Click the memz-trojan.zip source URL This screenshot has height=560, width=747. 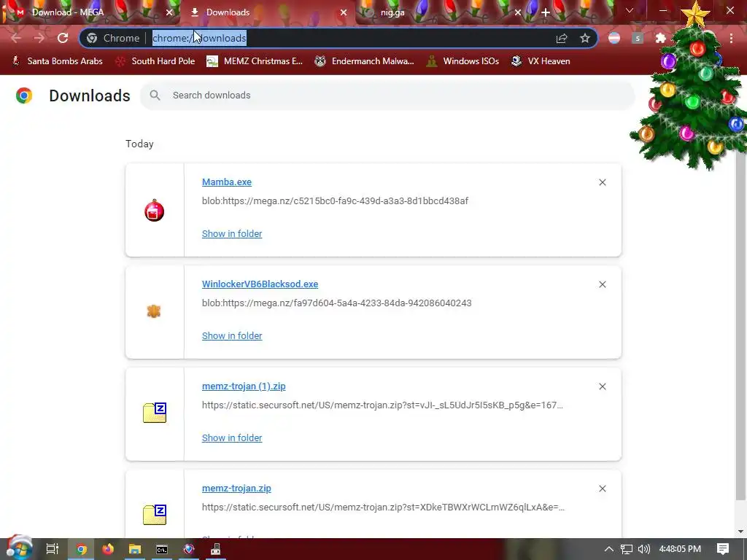(x=384, y=507)
